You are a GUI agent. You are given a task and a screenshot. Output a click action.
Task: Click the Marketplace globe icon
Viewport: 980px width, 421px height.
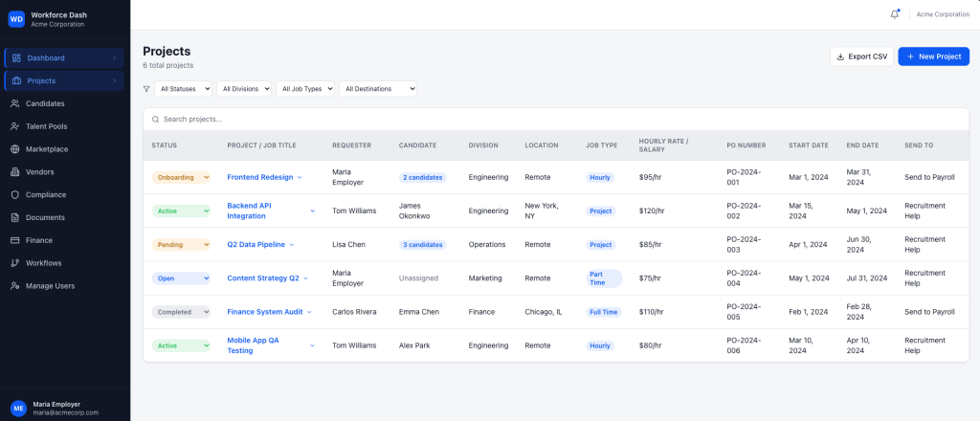[15, 149]
